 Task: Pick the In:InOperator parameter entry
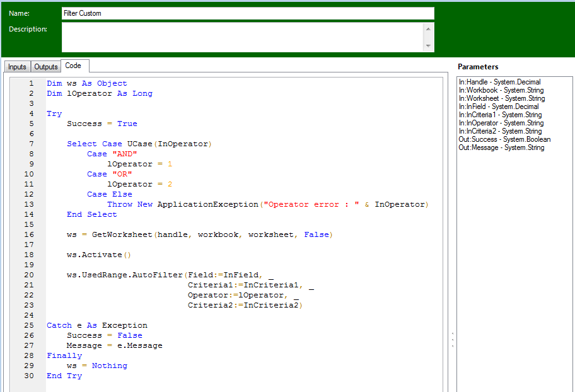pos(501,123)
